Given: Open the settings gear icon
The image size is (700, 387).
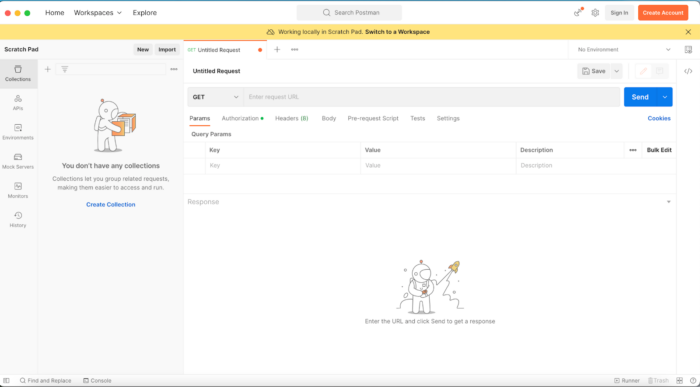Looking at the screenshot, I should point(595,13).
